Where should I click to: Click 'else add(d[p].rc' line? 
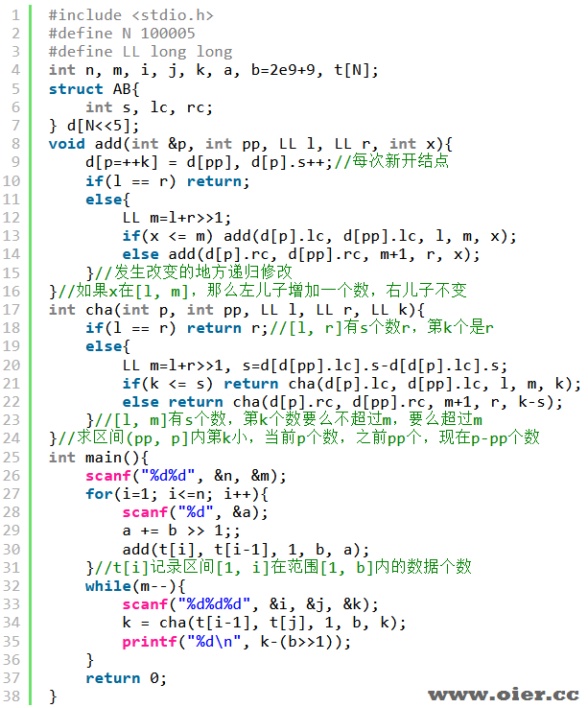(301, 254)
